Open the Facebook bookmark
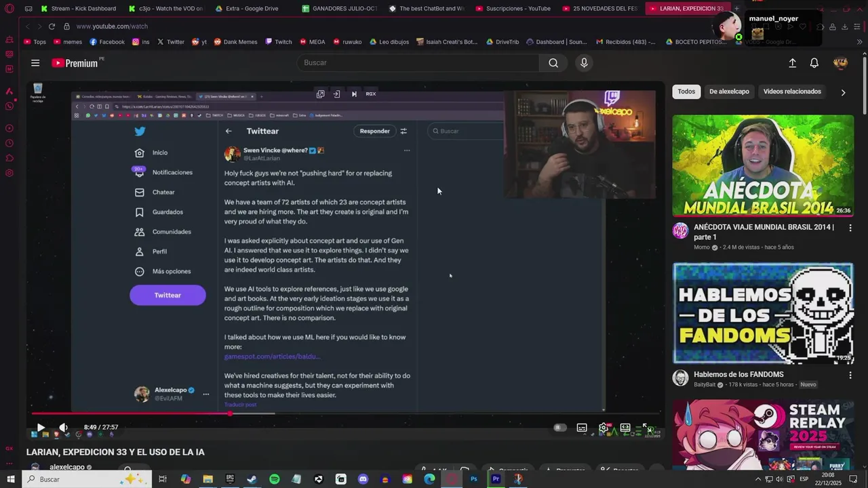This screenshot has width=868, height=488. pyautogui.click(x=107, y=42)
